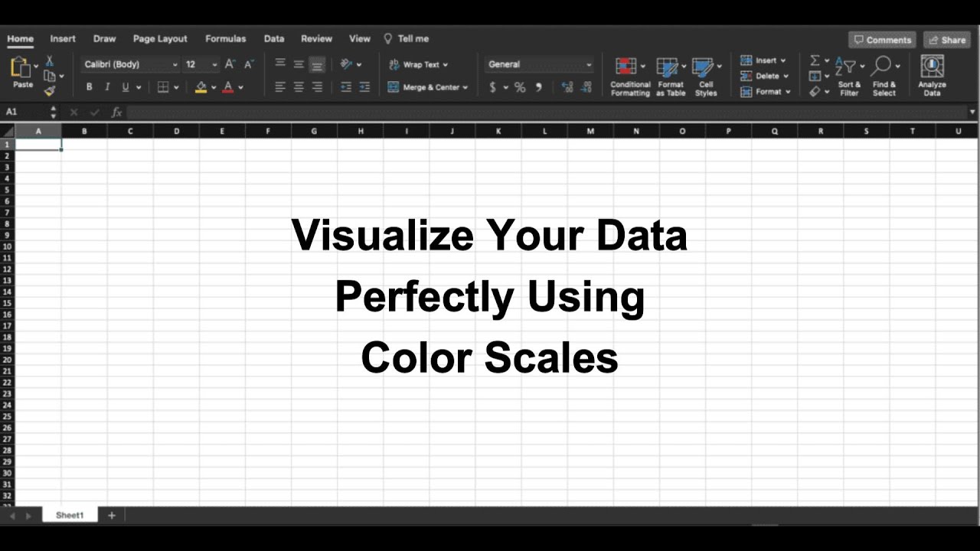The height and width of the screenshot is (551, 980).
Task: Click the AutoSum sigma icon
Action: (x=815, y=60)
